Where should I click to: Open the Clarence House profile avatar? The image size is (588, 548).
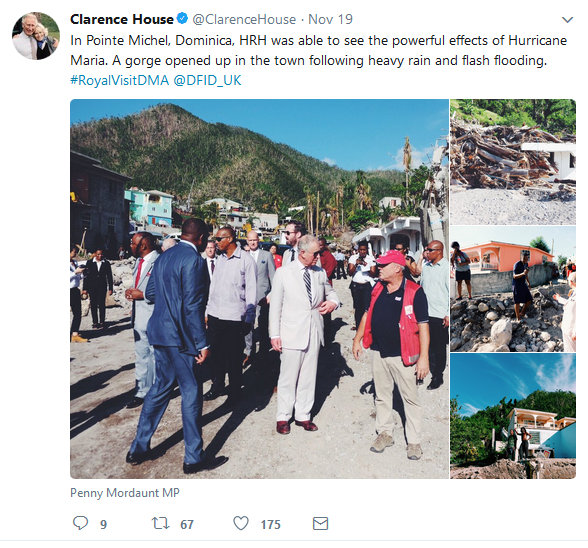pyautogui.click(x=36, y=36)
